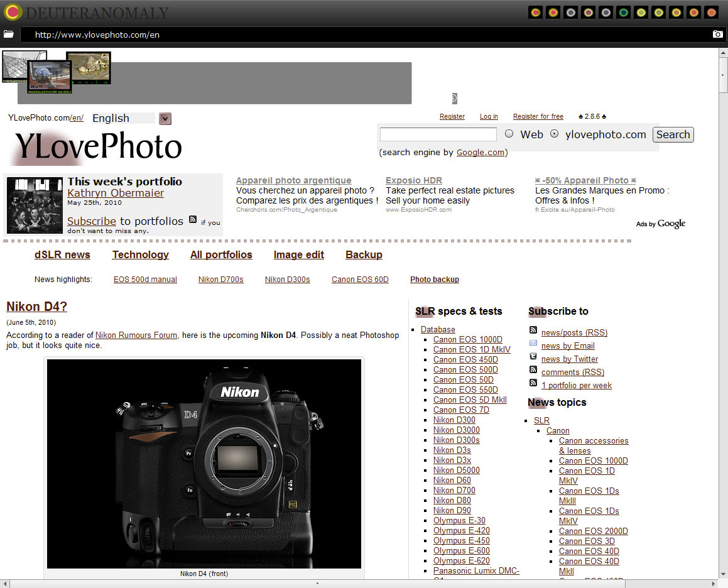This screenshot has width=728, height=588.
Task: Click the Deuteranomaly app logo circle
Action: point(13,12)
